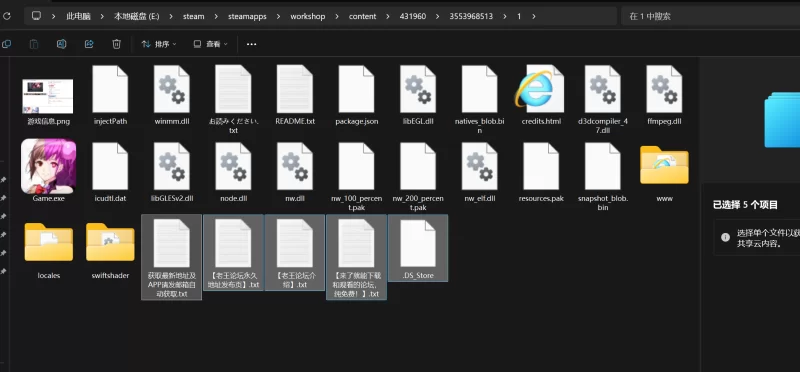Viewport: 800px width, 372px height.
Task: Select the 获取最新地址及APP请发邮箱自动获取.txt file
Action: (171, 257)
